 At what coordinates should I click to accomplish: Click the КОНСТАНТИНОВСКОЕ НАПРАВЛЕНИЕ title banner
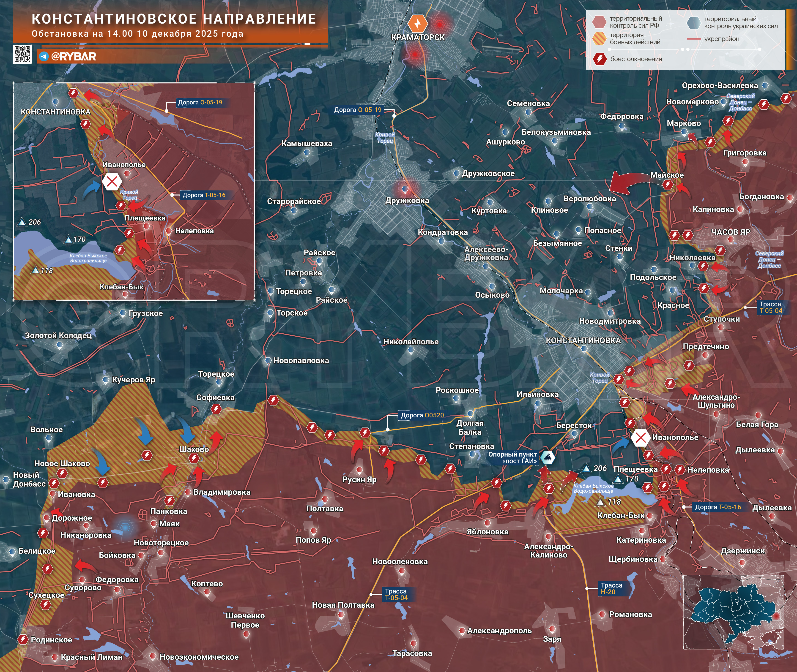174,19
